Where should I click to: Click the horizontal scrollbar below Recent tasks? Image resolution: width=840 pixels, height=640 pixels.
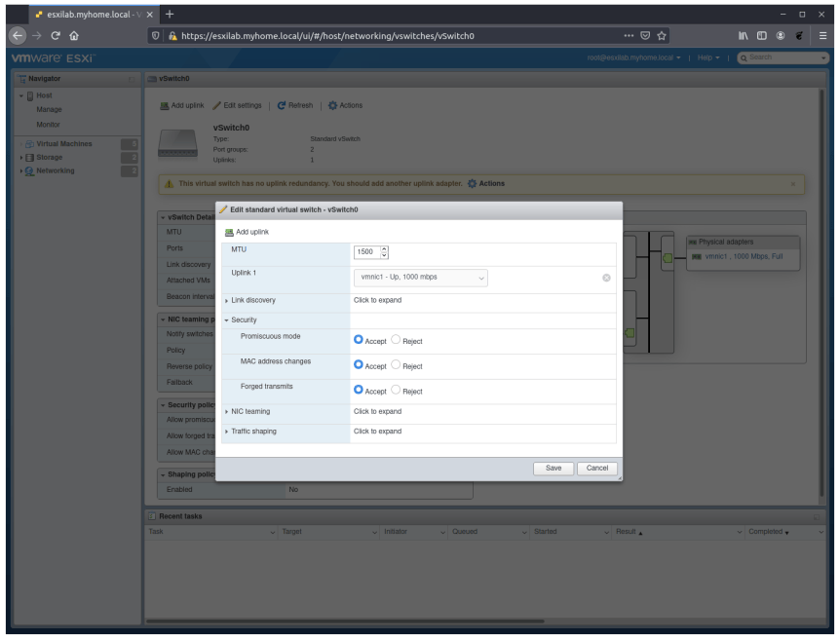[345, 621]
